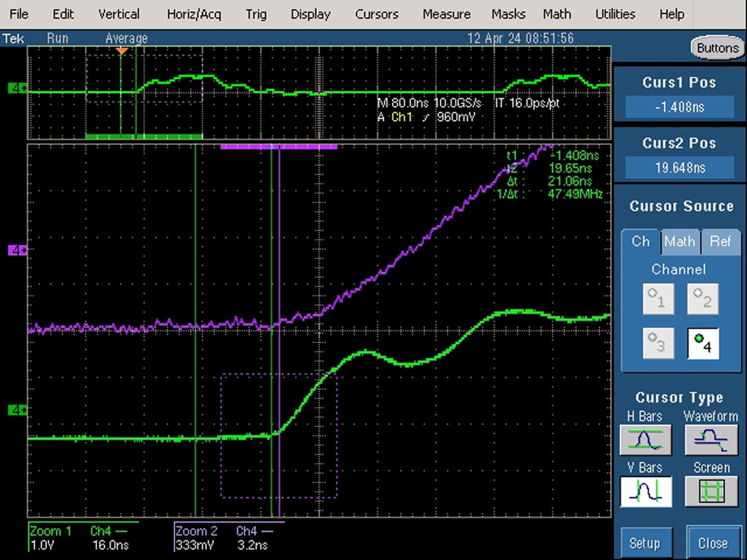Viewport: 747px width, 560px height.
Task: Select the Waveform cursor type icon
Action: point(711,440)
